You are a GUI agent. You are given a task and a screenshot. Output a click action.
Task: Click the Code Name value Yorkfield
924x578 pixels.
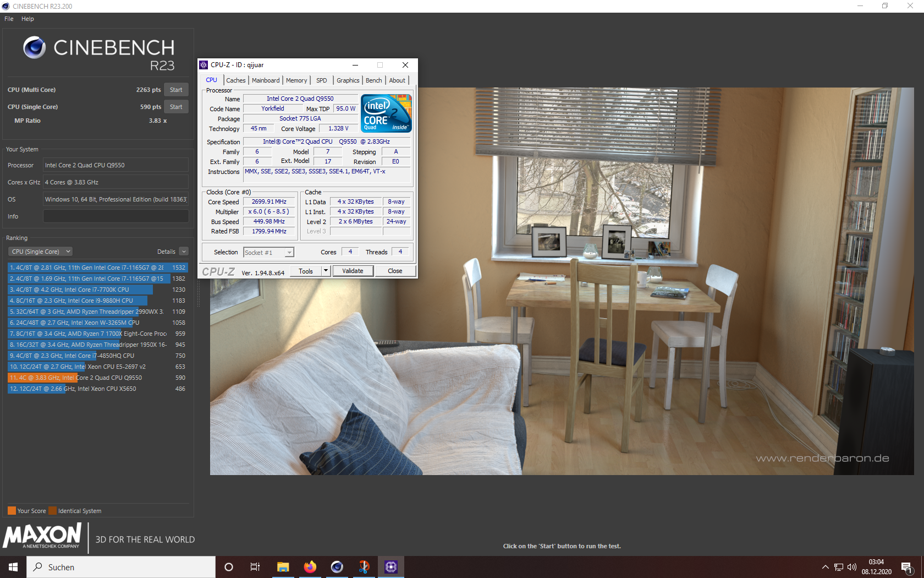point(273,109)
